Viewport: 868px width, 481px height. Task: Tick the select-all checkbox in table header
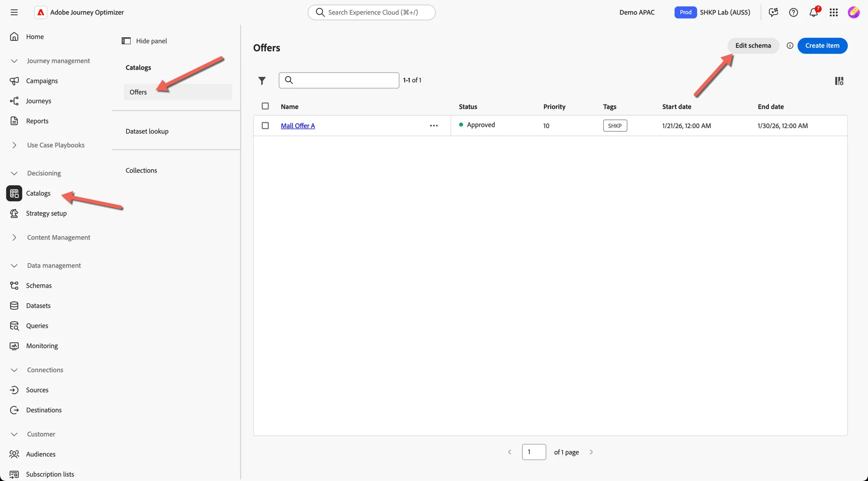(x=265, y=106)
